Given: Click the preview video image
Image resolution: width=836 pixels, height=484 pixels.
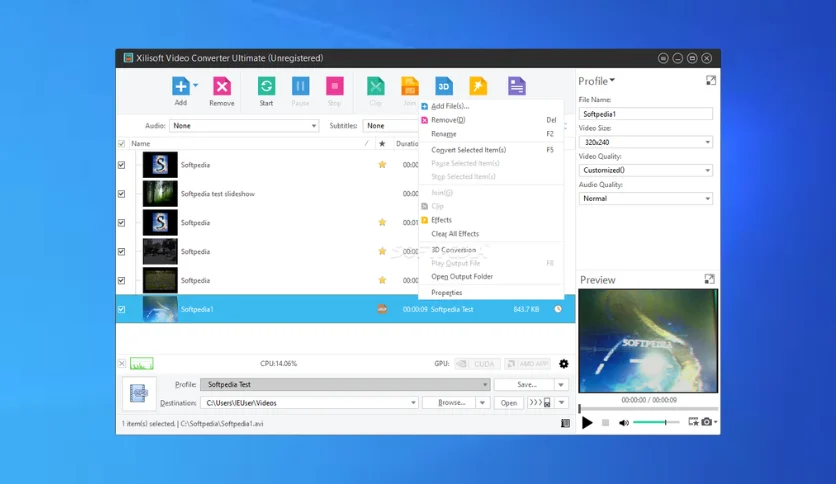Looking at the screenshot, I should [648, 341].
